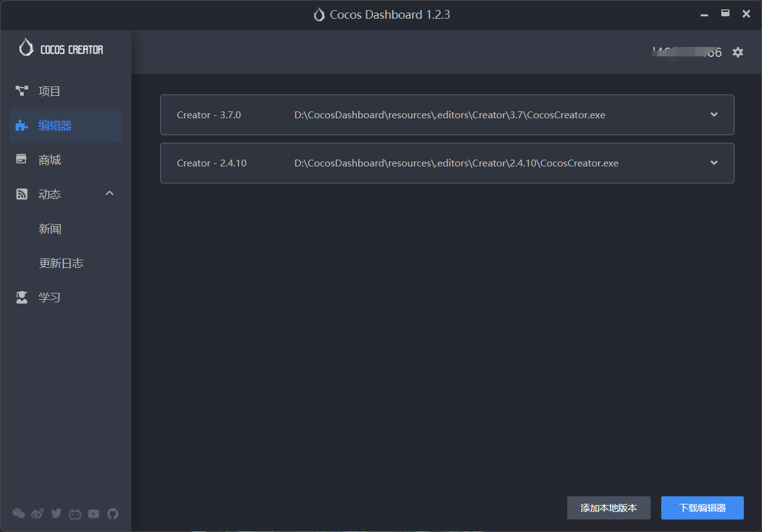This screenshot has height=532, width=762.
Task: Click the Cocos flame icon in title bar
Action: [319, 15]
